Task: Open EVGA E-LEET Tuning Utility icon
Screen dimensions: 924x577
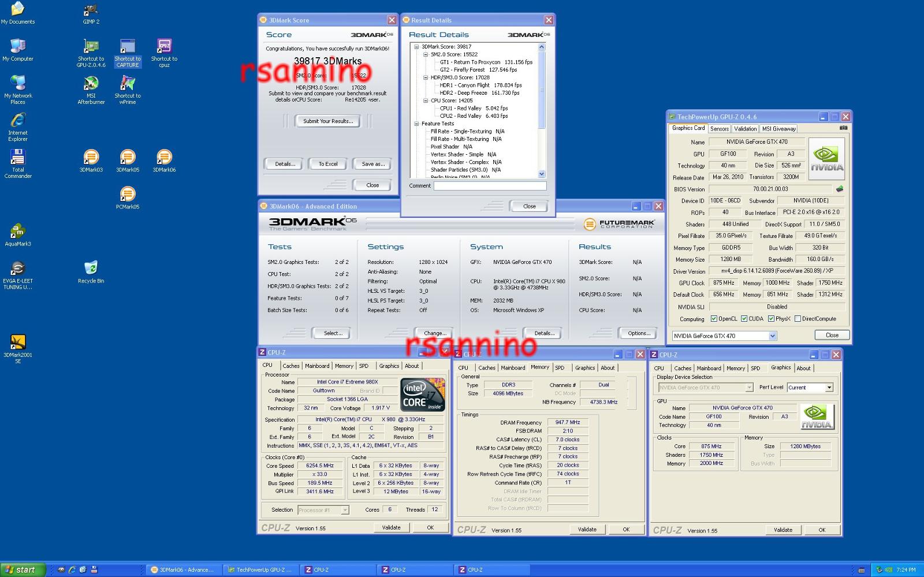Action: 18,275
